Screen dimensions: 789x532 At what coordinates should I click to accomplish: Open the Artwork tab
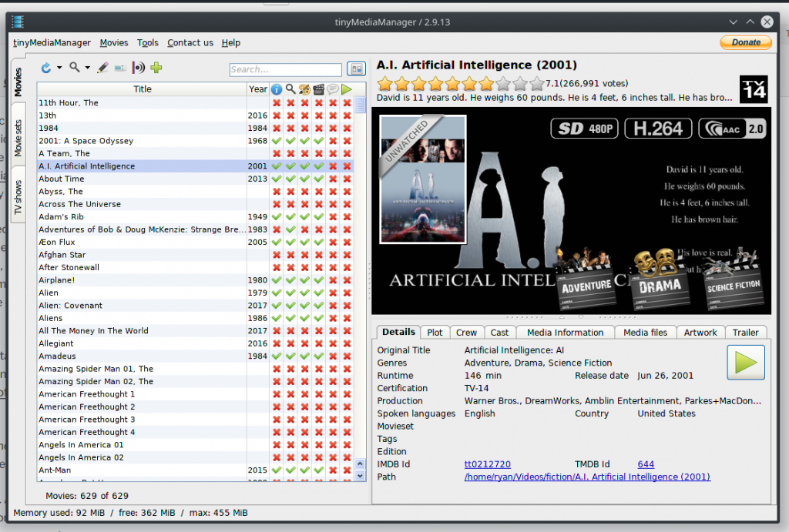click(x=700, y=333)
